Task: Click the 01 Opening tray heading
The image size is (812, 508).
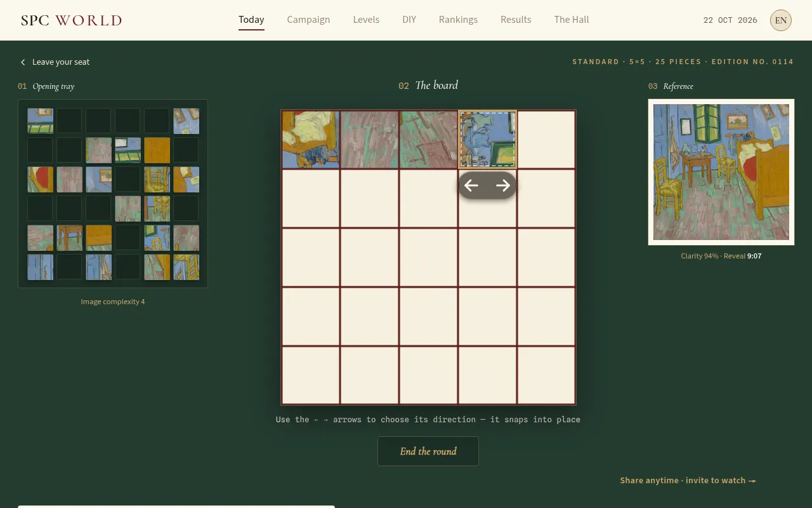Action: pos(46,86)
